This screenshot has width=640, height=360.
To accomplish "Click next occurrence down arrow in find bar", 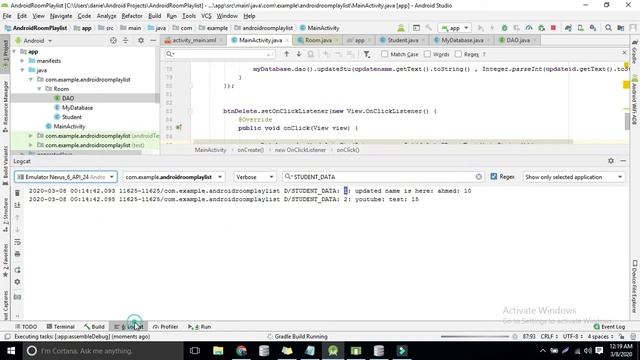I will click(x=299, y=54).
